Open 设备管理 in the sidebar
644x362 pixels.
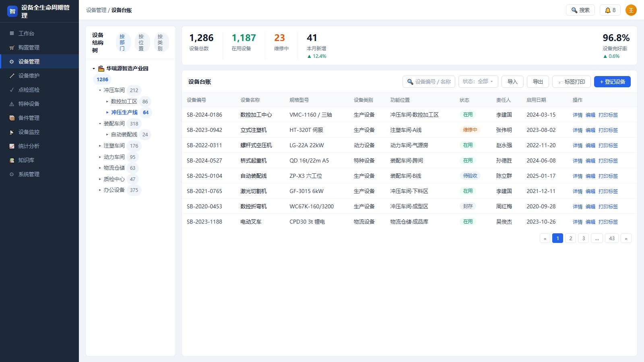click(39, 62)
